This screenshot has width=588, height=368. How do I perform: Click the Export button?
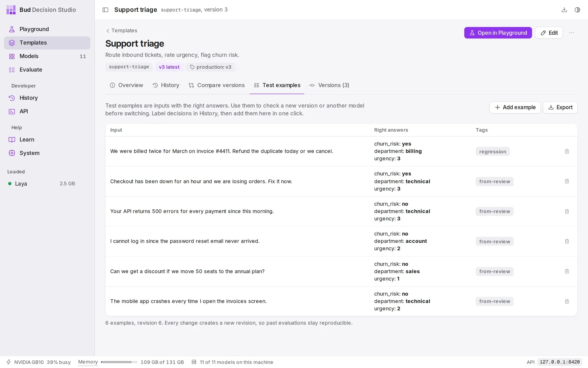click(560, 107)
